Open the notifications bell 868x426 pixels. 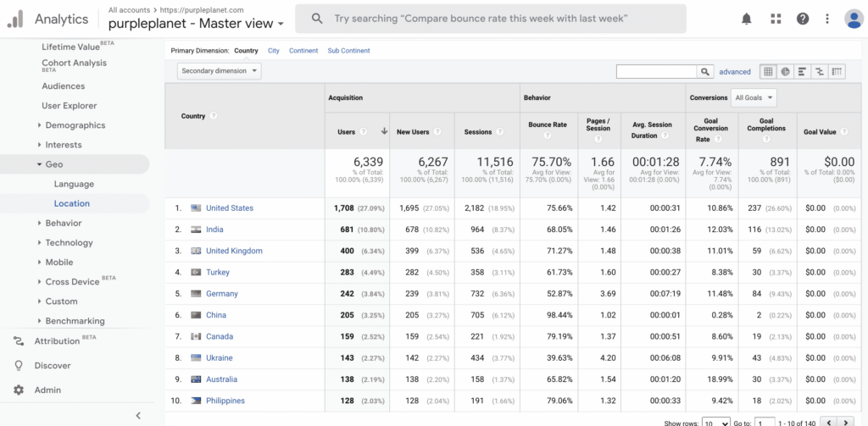[747, 19]
